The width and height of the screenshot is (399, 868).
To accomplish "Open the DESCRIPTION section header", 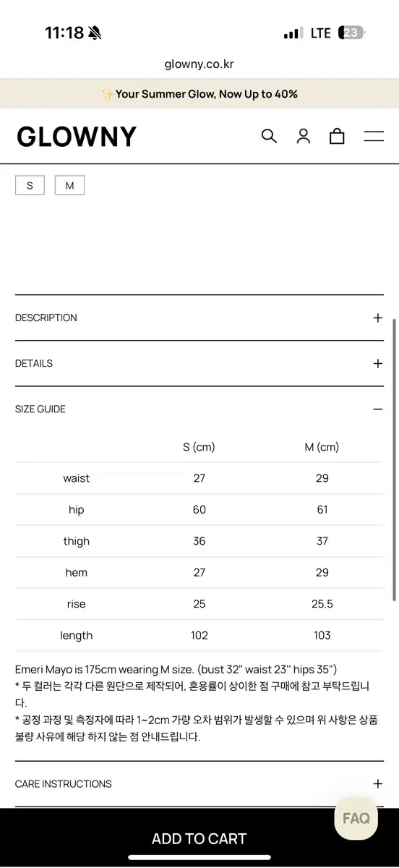I will pyautogui.click(x=199, y=318).
